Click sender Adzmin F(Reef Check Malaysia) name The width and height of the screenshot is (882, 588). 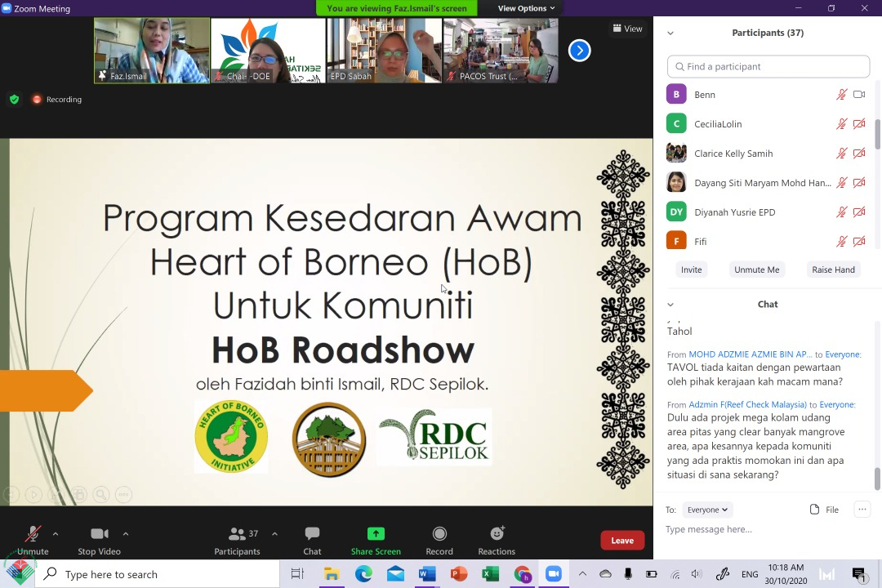(747, 404)
